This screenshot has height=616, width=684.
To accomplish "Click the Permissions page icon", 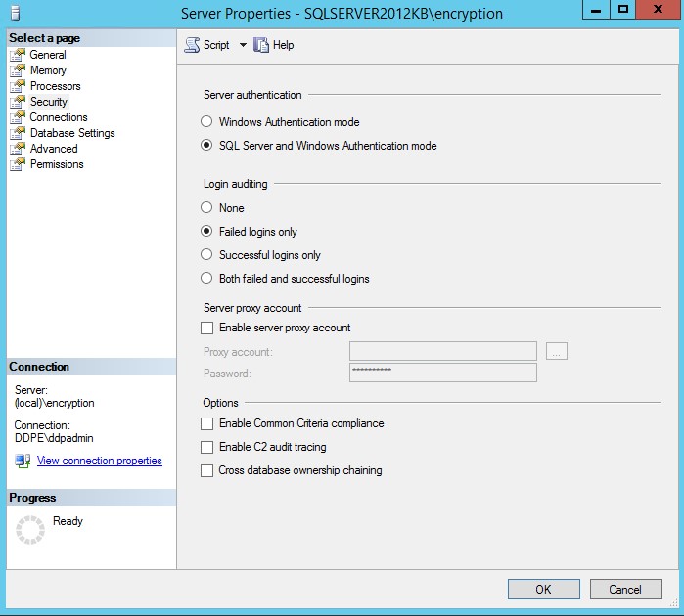I will (18, 164).
